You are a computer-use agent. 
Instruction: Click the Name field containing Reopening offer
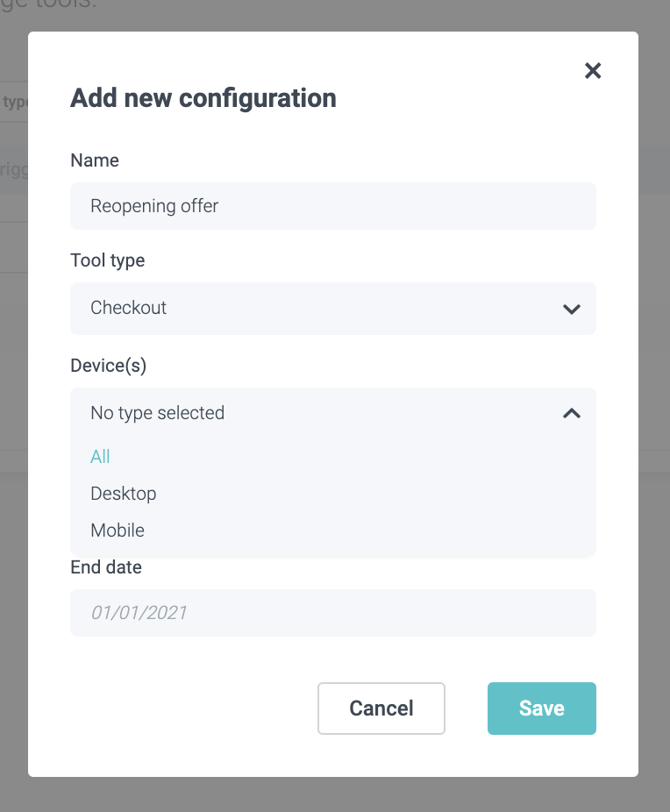pyautogui.click(x=332, y=206)
